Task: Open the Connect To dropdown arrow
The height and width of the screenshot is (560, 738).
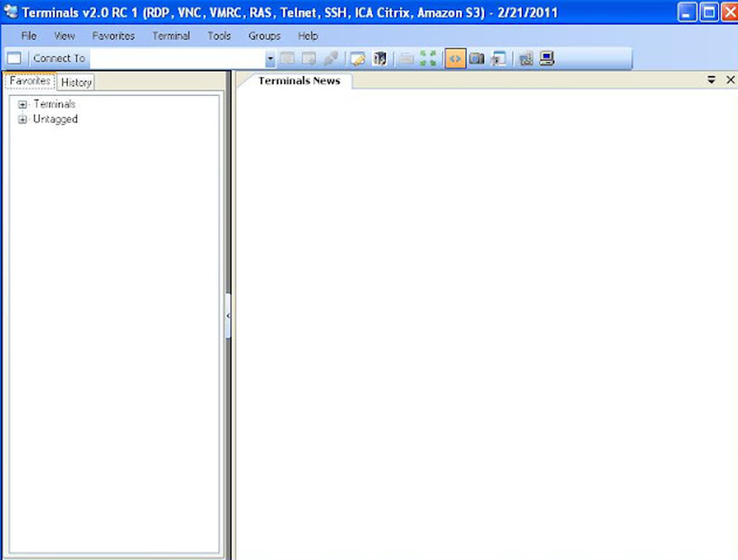Action: 270,59
